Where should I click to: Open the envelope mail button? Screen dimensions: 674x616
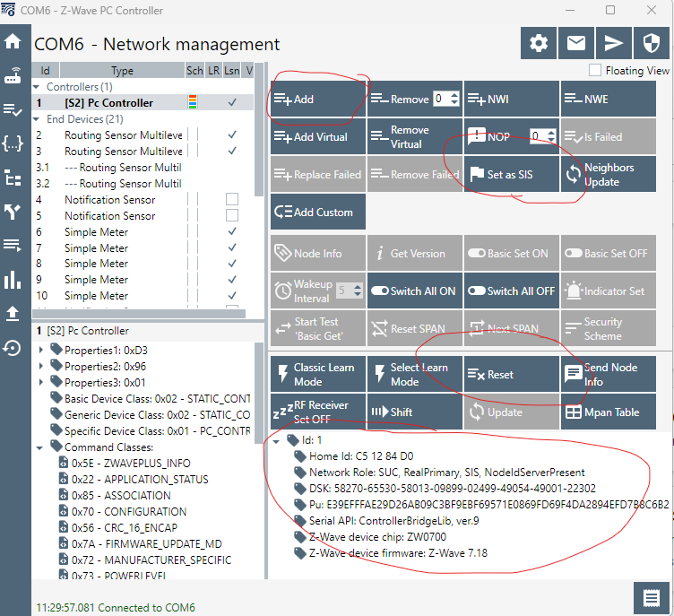coord(576,43)
